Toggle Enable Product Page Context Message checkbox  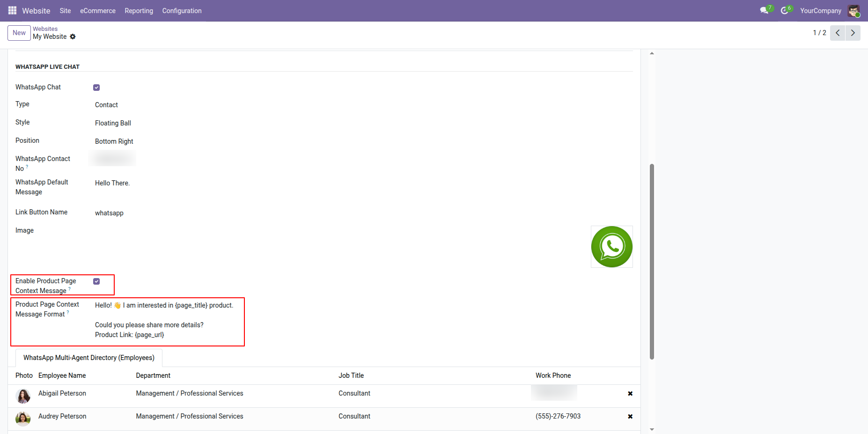96,281
